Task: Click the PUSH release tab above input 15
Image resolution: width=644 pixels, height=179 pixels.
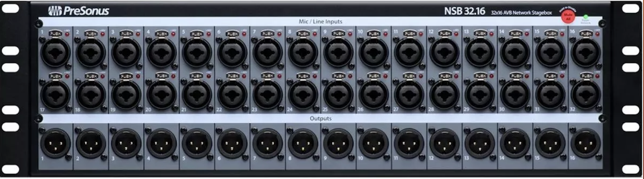Action: [x=551, y=33]
